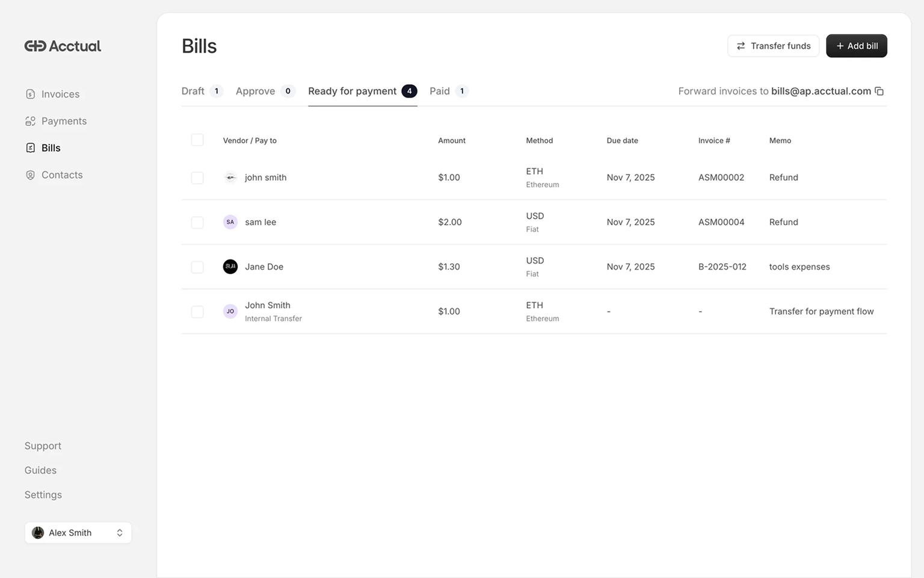Click Jane Doe's black avatar icon
Viewport: 924px width, 578px height.
[x=230, y=267]
